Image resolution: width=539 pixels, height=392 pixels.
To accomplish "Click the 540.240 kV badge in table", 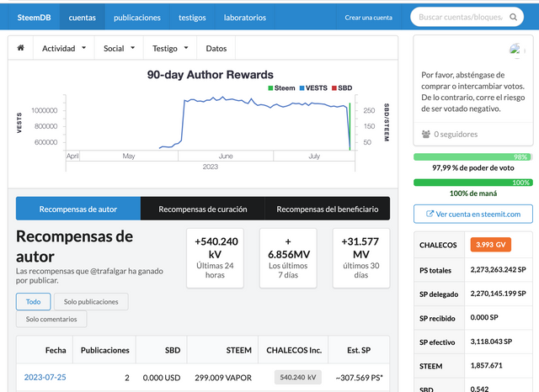I will [x=297, y=377].
